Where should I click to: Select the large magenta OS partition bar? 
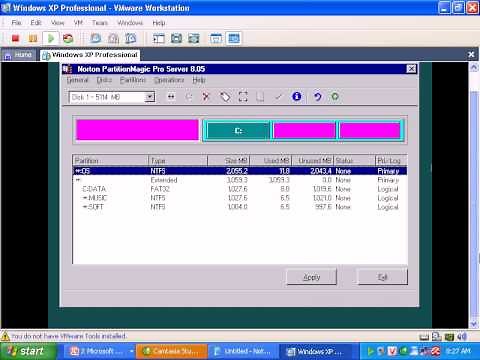[x=137, y=130]
